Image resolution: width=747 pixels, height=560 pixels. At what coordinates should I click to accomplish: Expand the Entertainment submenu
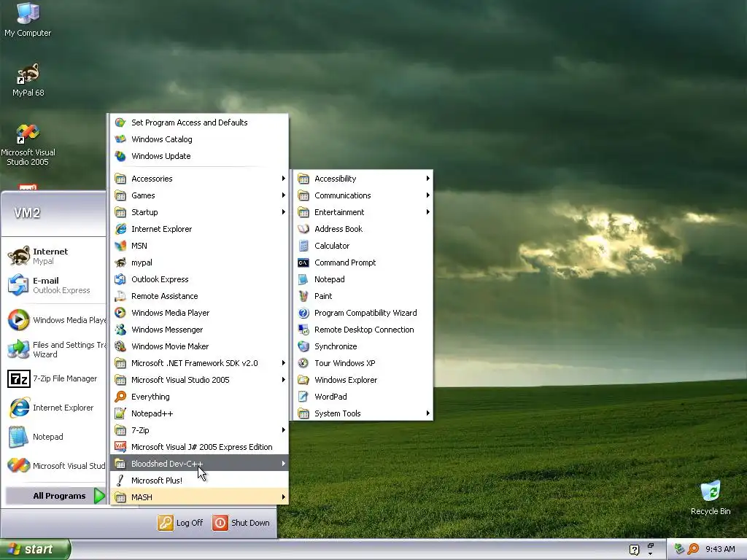tap(363, 212)
